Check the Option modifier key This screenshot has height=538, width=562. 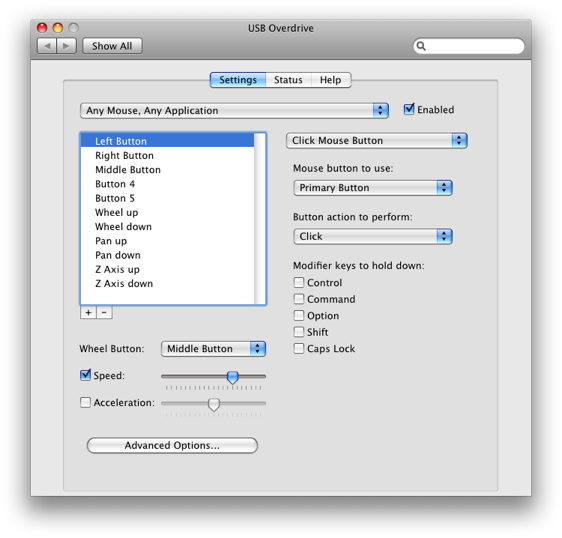(x=299, y=315)
